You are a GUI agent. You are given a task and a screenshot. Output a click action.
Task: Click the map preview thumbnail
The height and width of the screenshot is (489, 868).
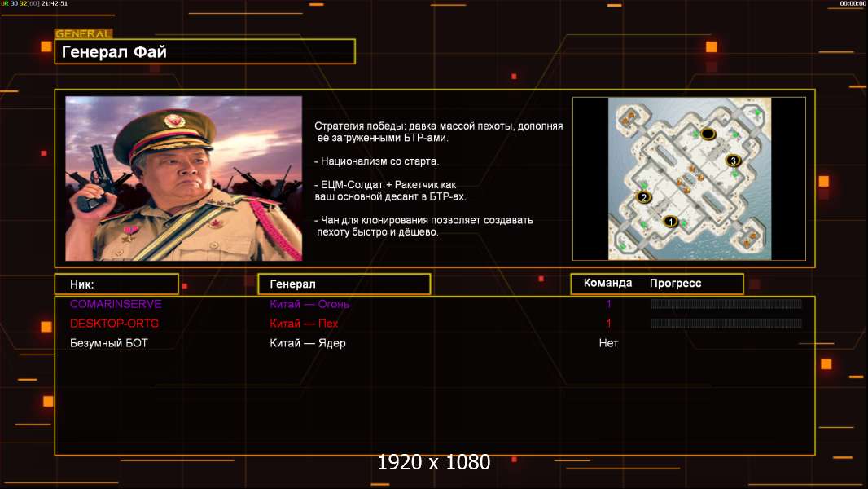tap(689, 178)
